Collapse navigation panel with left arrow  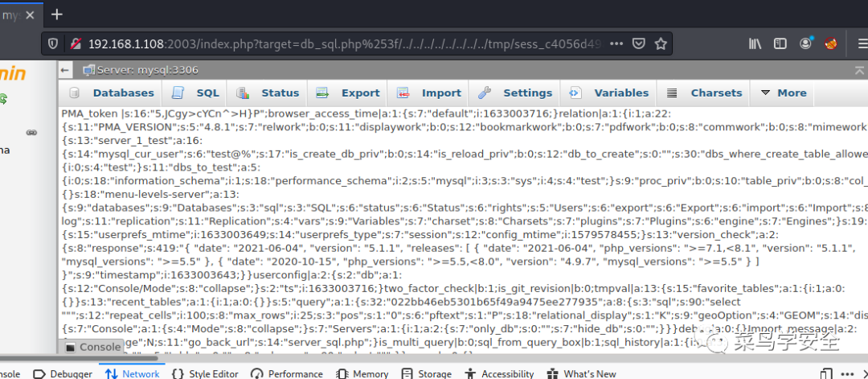65,70
